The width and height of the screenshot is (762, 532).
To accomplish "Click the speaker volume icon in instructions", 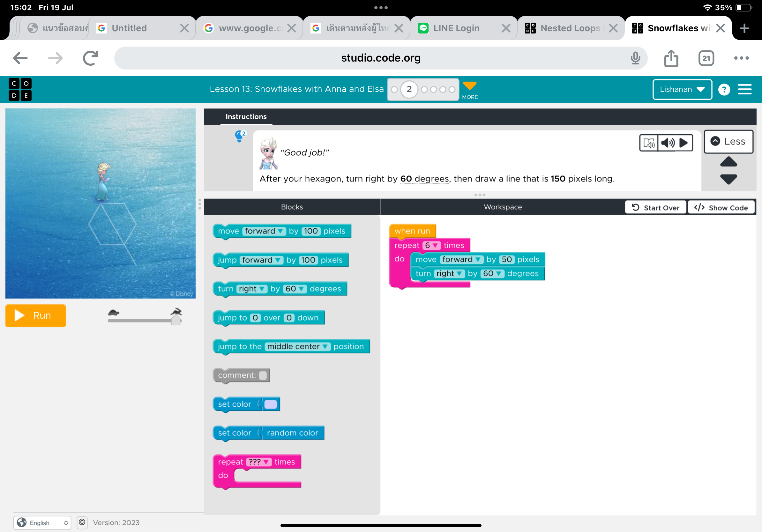I will tap(668, 143).
